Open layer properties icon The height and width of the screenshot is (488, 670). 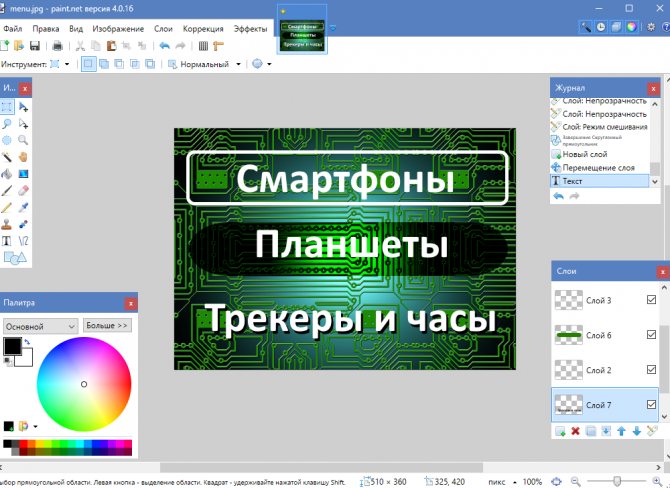(x=652, y=431)
